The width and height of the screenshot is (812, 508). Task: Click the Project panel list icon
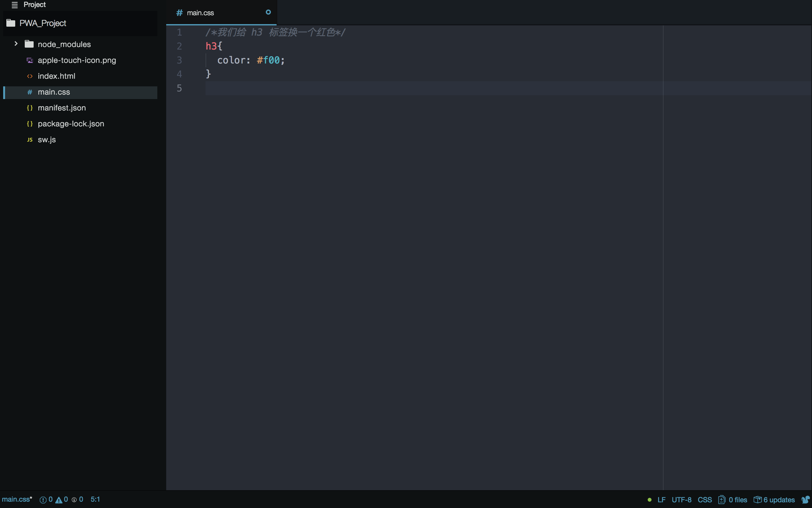[x=14, y=5]
